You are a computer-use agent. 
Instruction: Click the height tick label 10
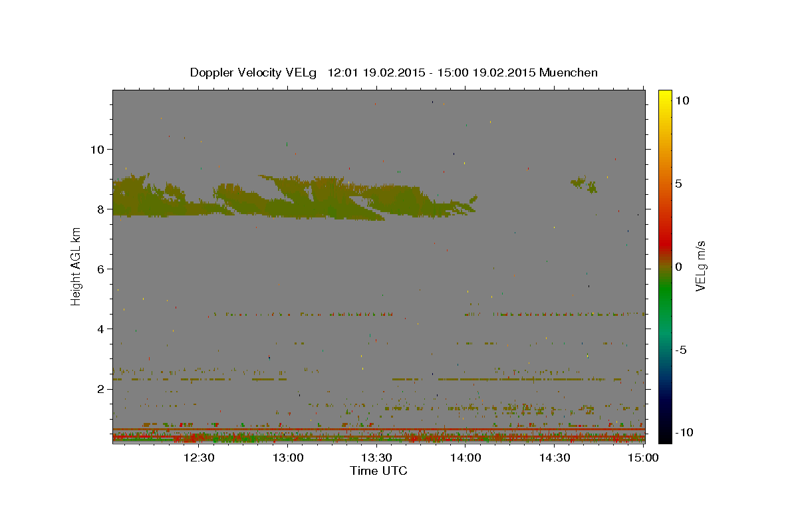point(97,149)
